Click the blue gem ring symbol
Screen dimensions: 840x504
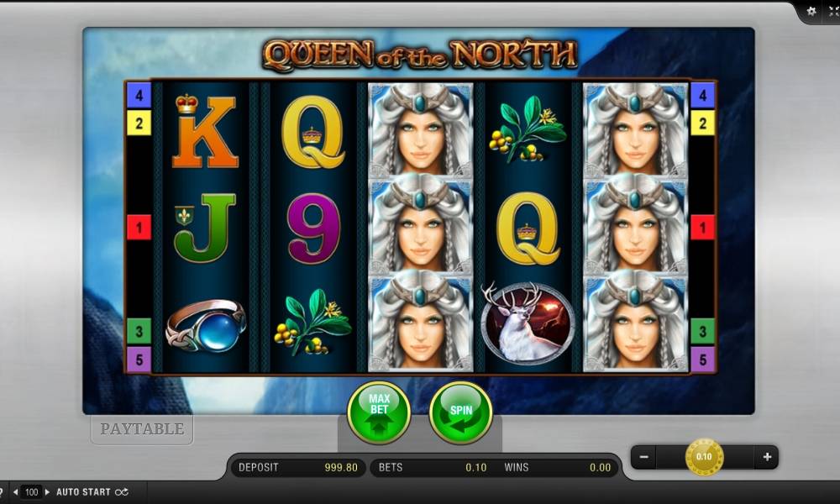tap(207, 324)
